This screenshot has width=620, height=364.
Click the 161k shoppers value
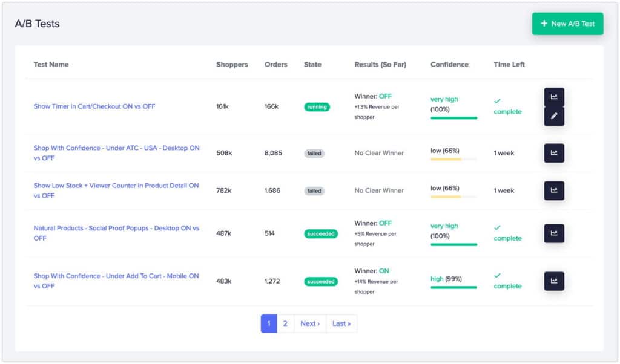[223, 106]
